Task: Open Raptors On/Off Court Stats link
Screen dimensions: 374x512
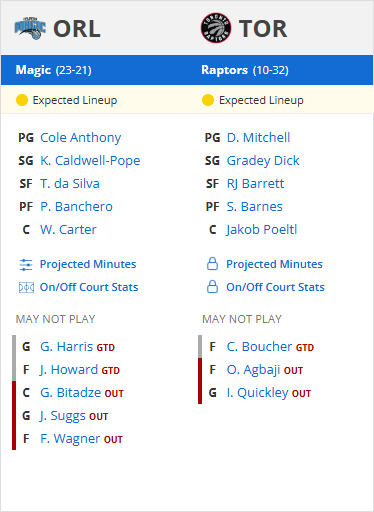Action: tap(275, 287)
